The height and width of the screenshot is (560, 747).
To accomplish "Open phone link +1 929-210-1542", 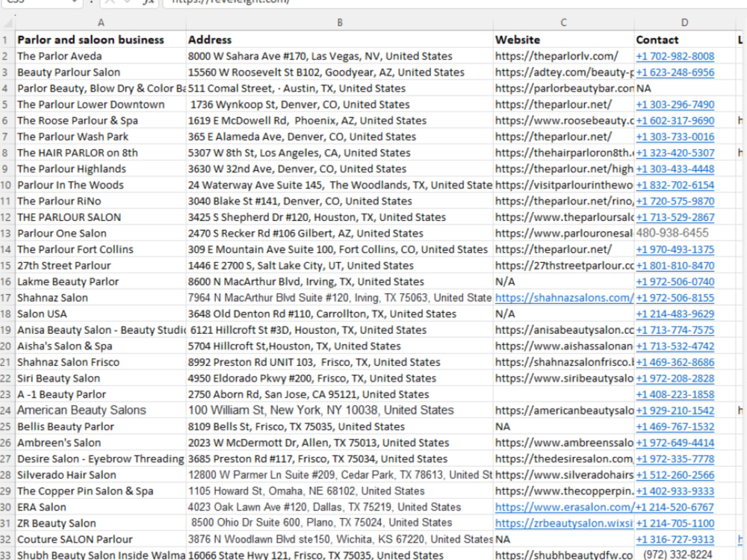I will tap(675, 411).
